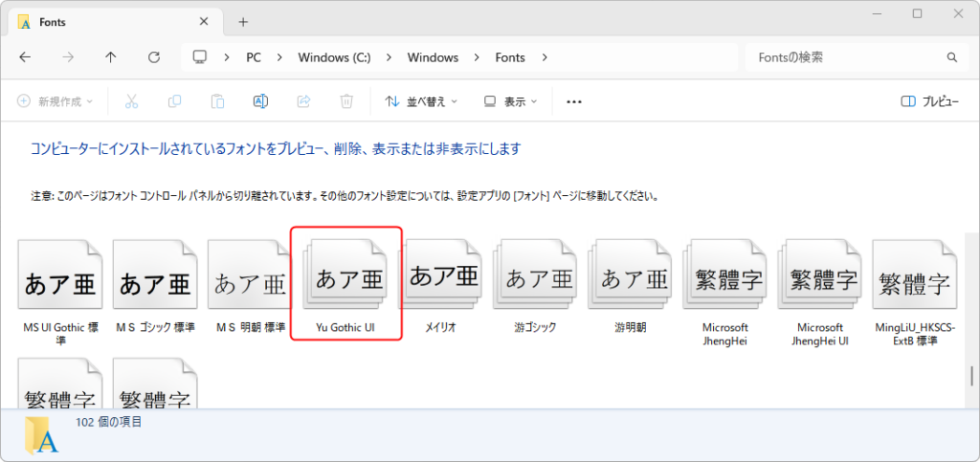
Task: Click the Paste clipboard icon
Action: [217, 101]
